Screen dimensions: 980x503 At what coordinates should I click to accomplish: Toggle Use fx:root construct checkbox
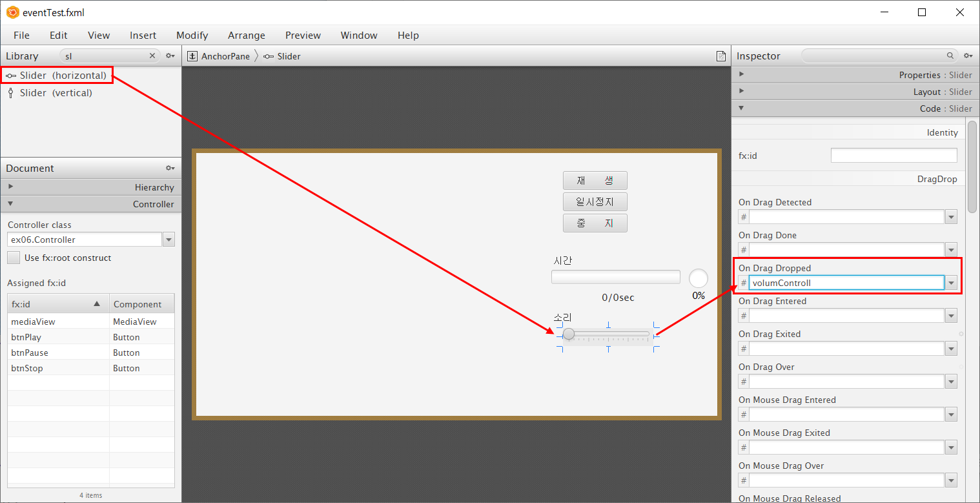[14, 258]
